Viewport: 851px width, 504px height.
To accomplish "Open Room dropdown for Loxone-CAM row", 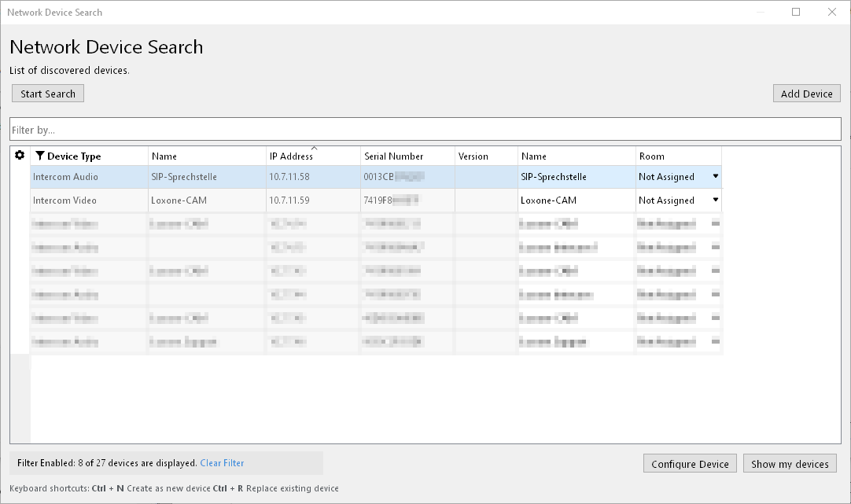I will (715, 200).
